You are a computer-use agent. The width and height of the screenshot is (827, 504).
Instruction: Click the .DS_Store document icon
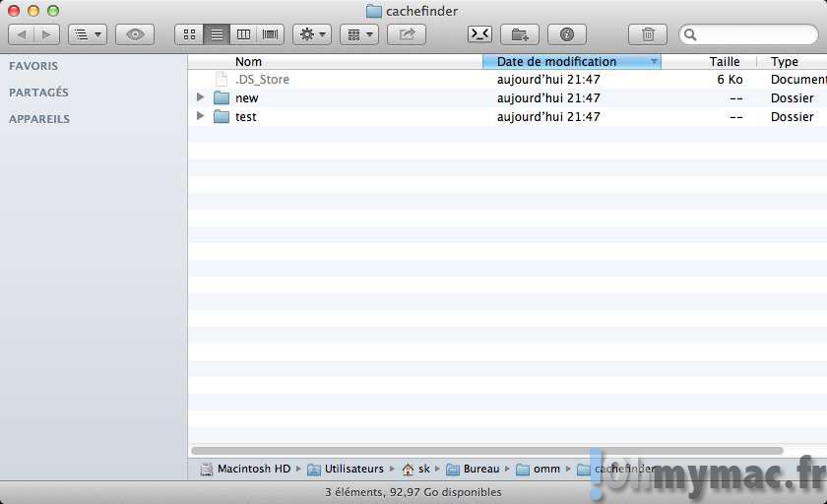tap(221, 80)
